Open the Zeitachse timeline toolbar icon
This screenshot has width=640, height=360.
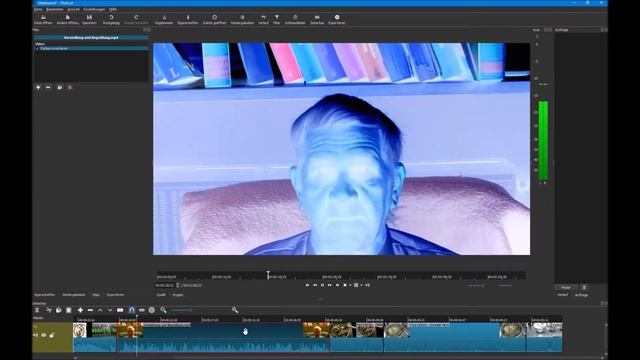[317, 20]
